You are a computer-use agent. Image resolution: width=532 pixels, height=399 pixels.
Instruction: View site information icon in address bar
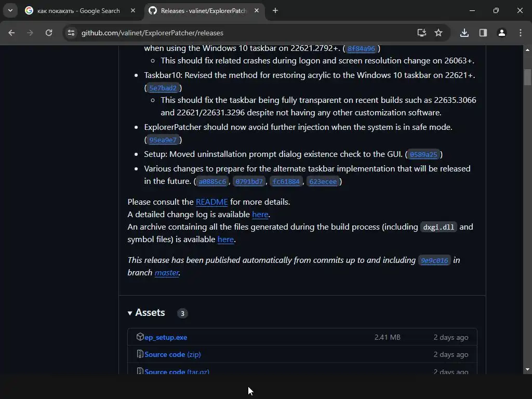tap(71, 33)
